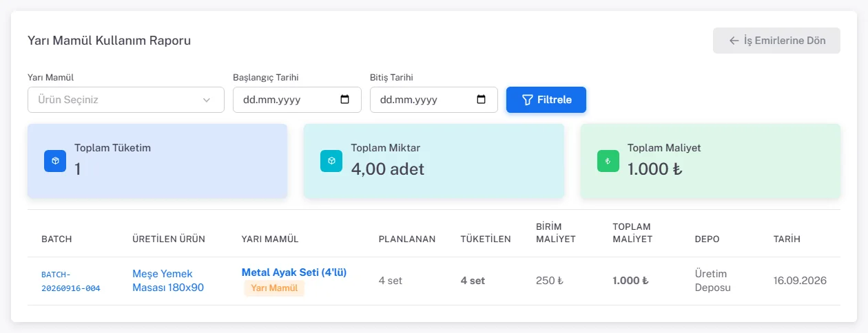Click the BİRİM MALİYET column header

click(556, 233)
